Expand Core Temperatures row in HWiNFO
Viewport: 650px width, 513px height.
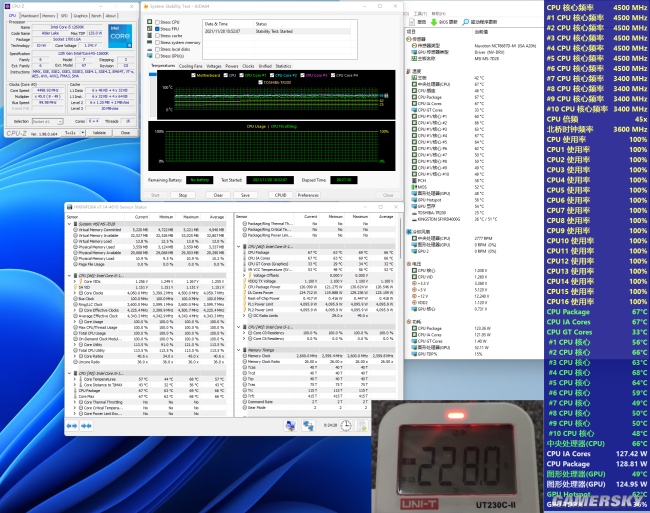click(75, 379)
